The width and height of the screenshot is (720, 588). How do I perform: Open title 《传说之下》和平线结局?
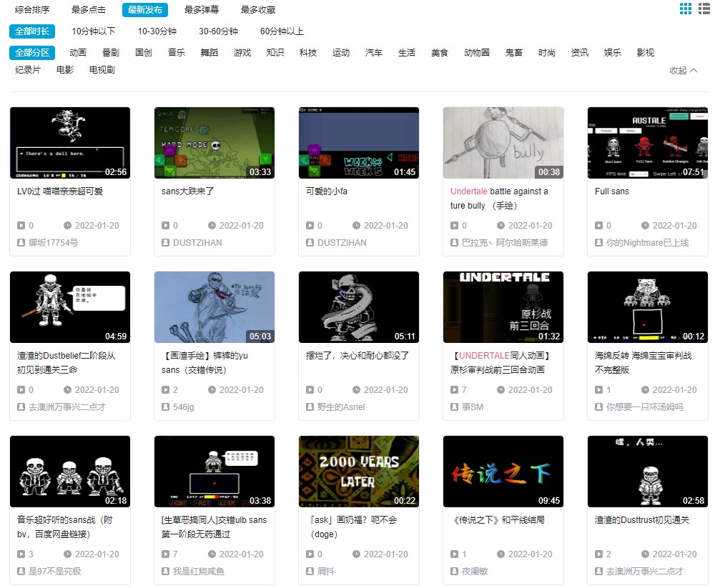coord(498,520)
